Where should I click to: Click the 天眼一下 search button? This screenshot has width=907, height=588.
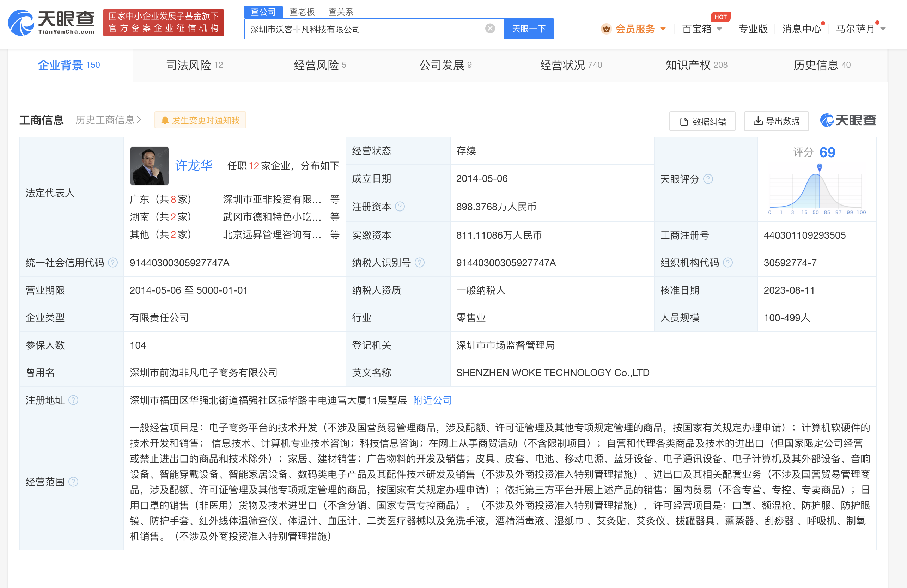(529, 29)
